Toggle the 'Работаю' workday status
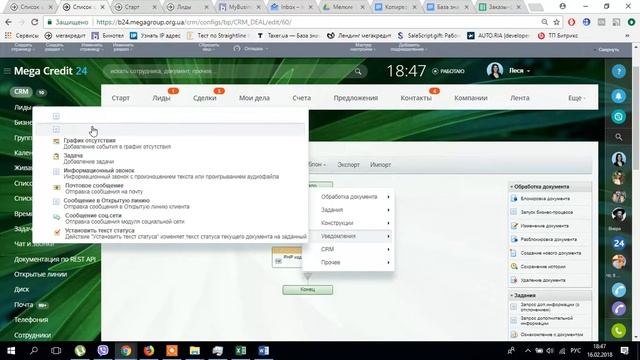 click(x=448, y=71)
